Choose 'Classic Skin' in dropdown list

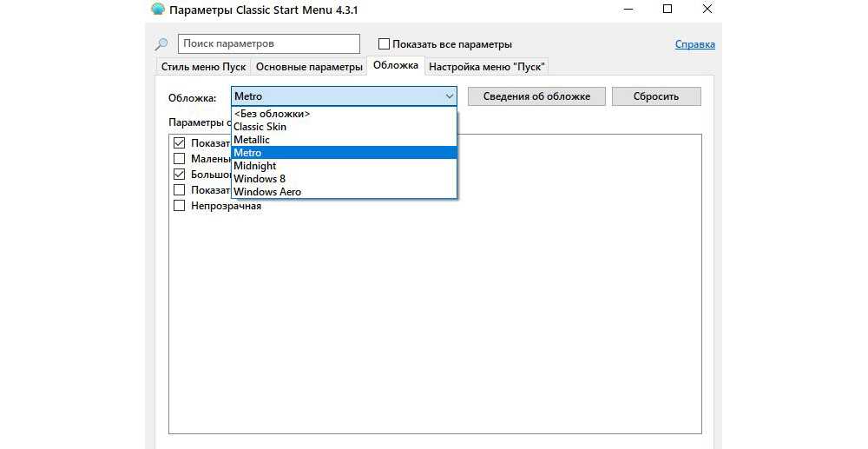260,127
